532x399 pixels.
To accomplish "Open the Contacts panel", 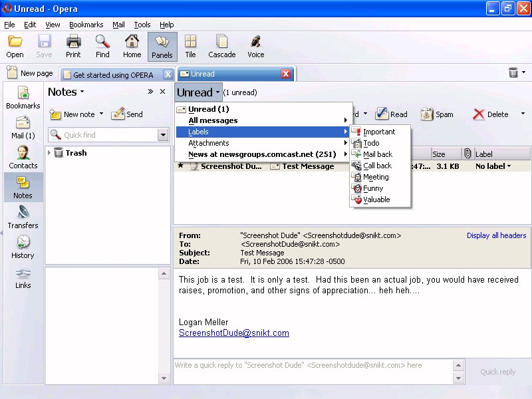I will (23, 157).
